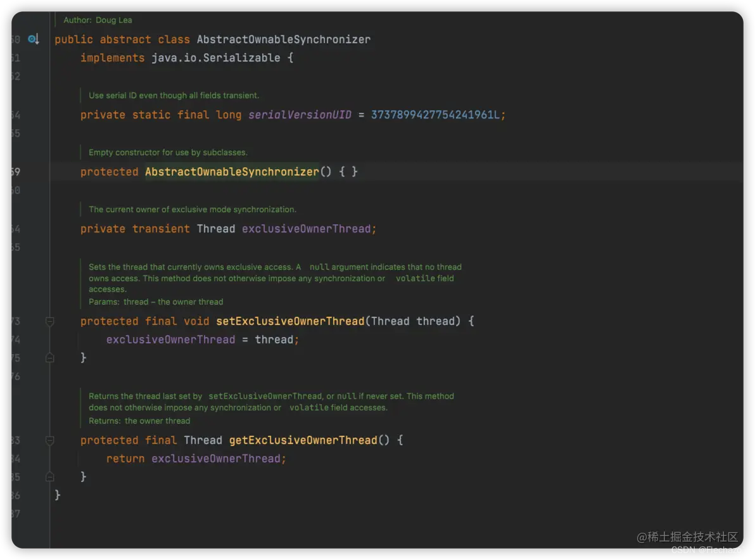
Task: Click 'Author: Doug Lea' doc comment
Action: [x=98, y=20]
